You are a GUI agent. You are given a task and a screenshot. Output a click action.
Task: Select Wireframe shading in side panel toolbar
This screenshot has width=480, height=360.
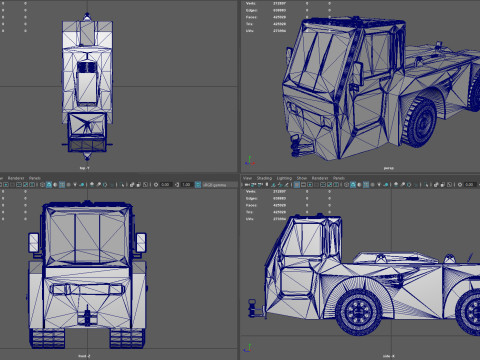click(x=346, y=185)
